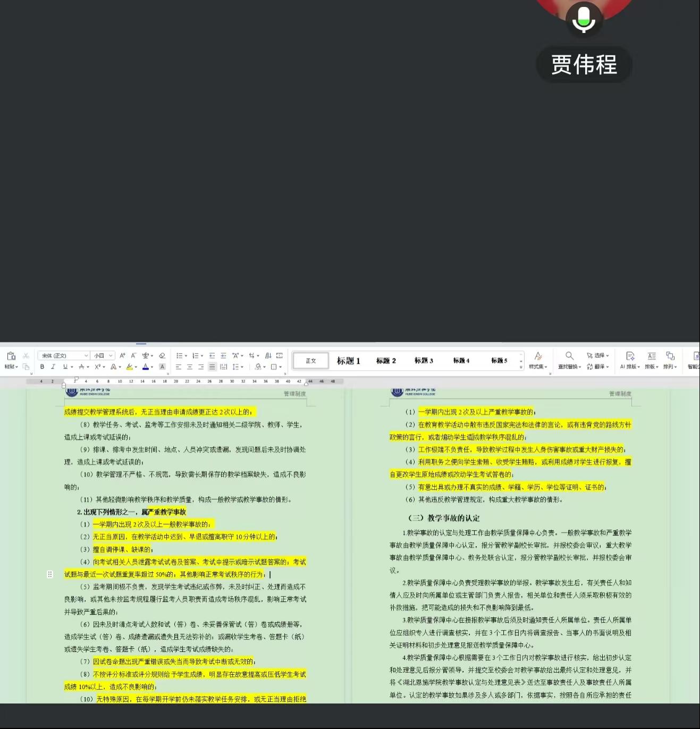Image resolution: width=700 pixels, height=729 pixels.
Task: Click the eraser clear formatting icon
Action: [x=162, y=356]
